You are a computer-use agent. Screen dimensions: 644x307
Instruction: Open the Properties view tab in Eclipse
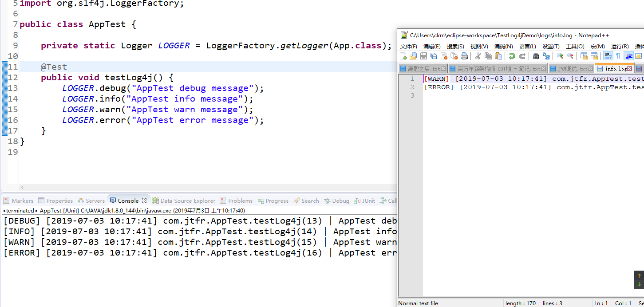(x=55, y=201)
